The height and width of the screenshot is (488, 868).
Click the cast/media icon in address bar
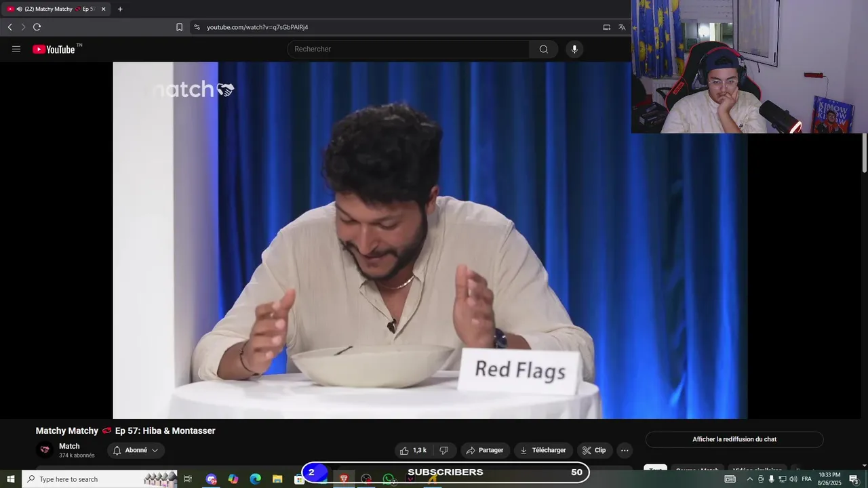coord(607,27)
